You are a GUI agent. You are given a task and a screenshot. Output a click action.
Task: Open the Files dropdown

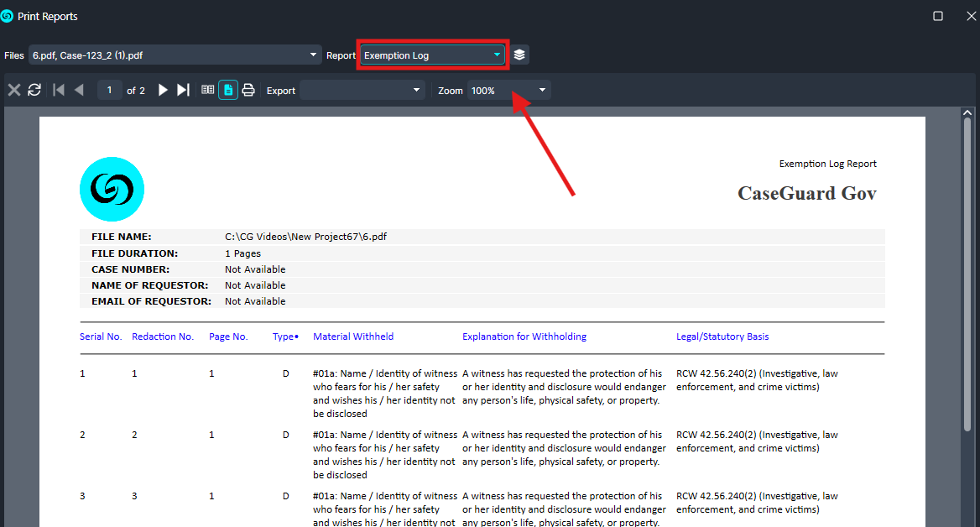coord(175,55)
